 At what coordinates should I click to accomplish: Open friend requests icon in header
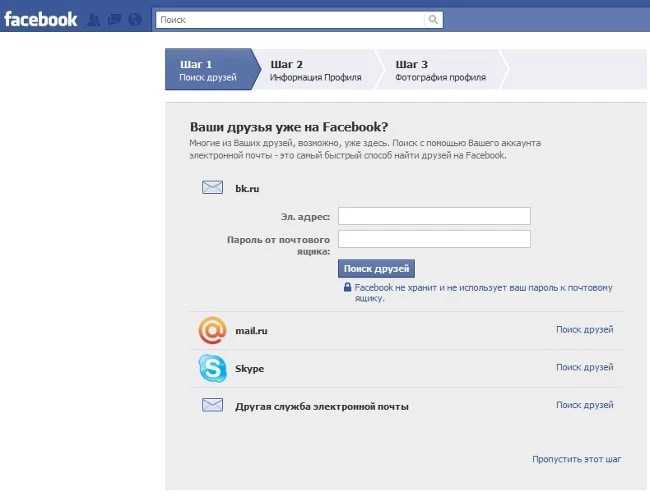[94, 19]
